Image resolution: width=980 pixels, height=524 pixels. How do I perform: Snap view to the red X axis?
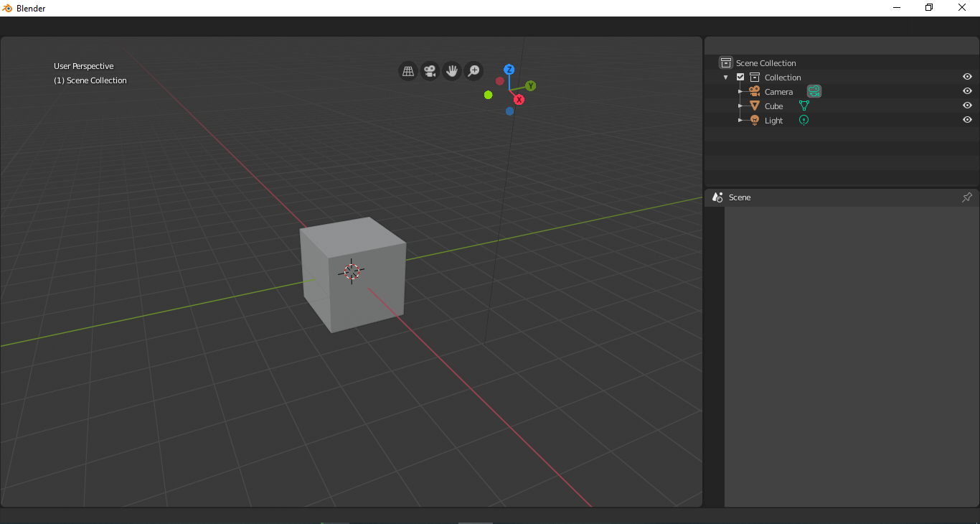(519, 99)
